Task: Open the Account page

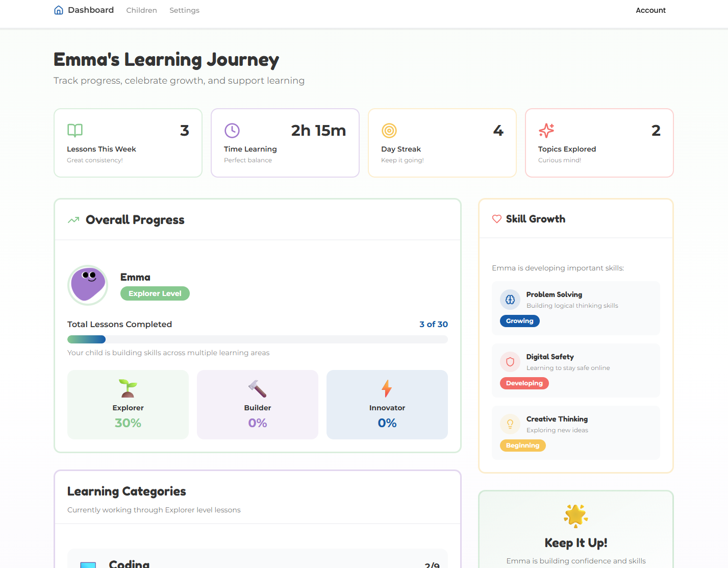Action: tap(650, 10)
